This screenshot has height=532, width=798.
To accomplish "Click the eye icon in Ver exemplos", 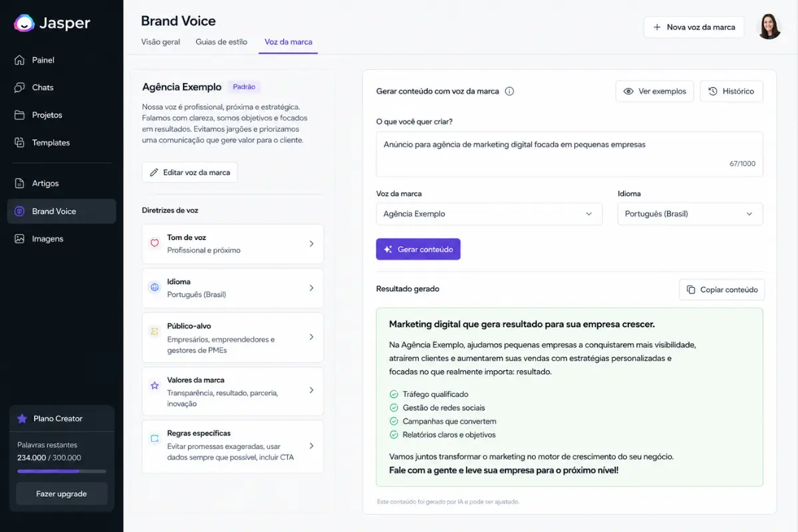I will click(x=628, y=91).
